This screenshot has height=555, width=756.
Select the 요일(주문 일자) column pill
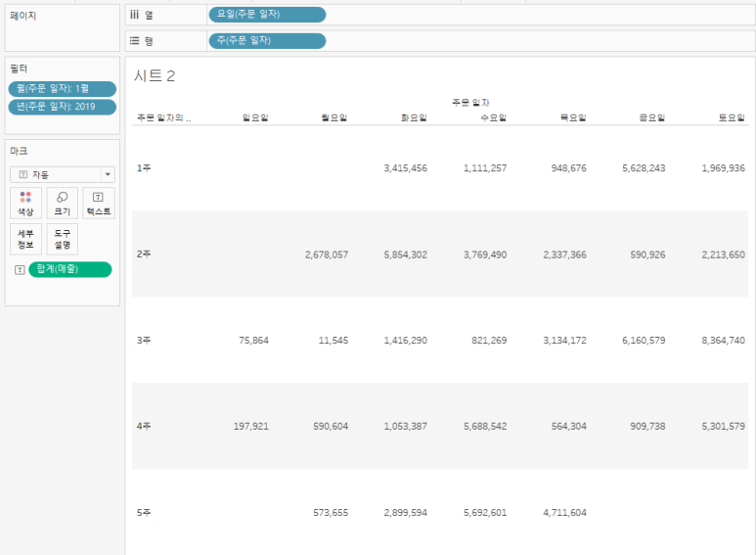click(x=267, y=15)
